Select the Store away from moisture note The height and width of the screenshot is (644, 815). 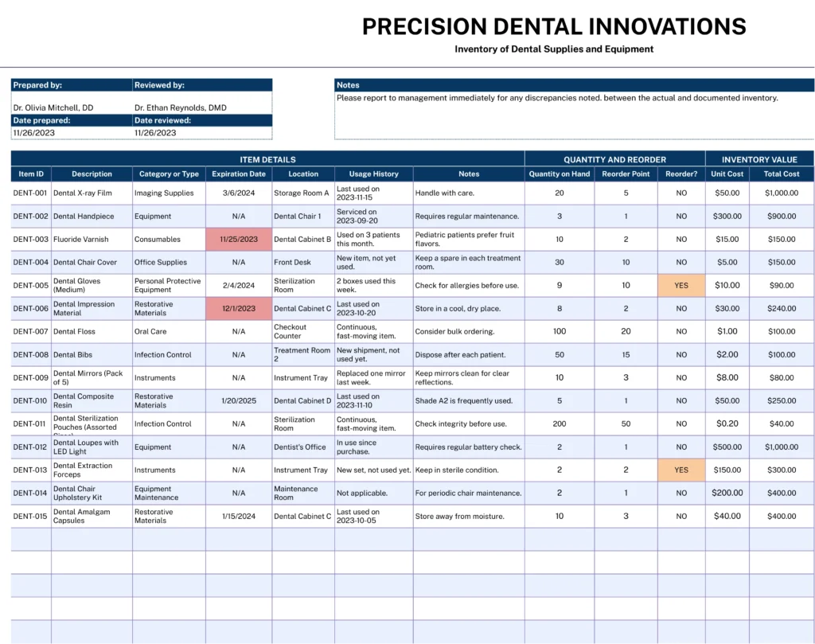[469, 516]
